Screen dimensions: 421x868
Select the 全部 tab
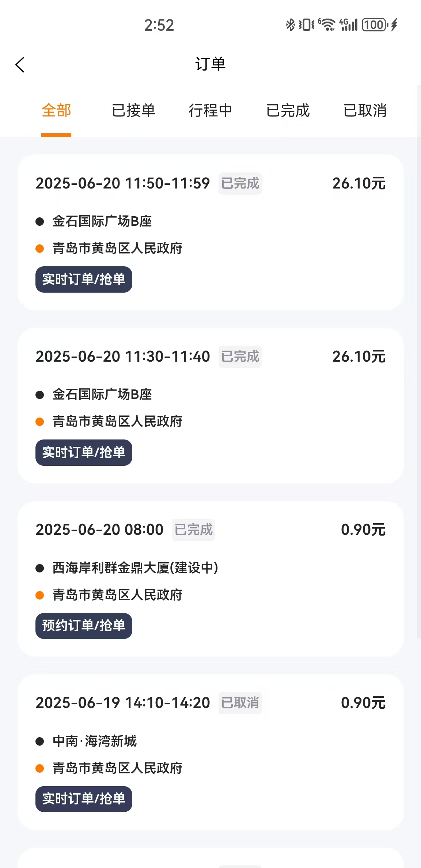pos(56,111)
